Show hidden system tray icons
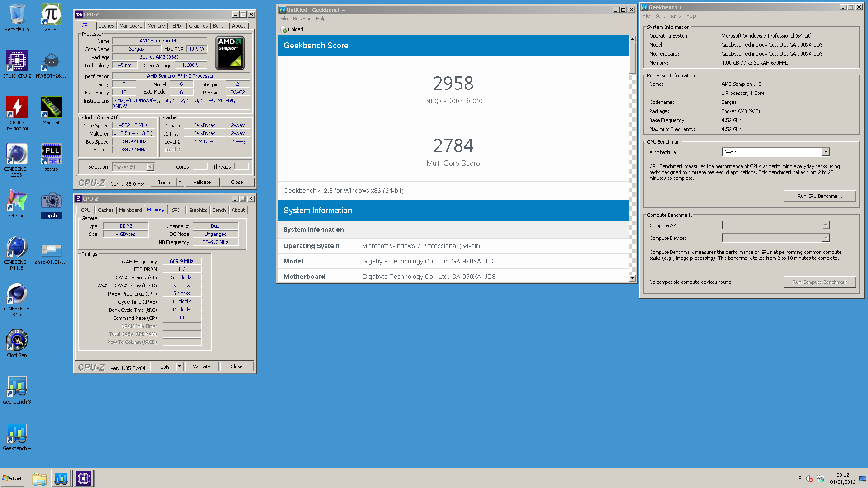 coord(800,478)
